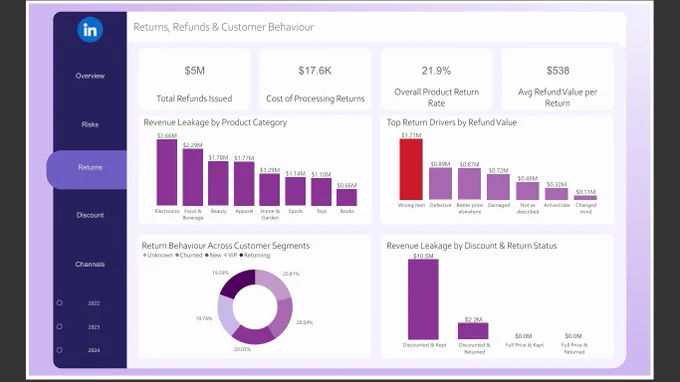Click the Discounted & Kept bar
This screenshot has width=680, height=382.
click(423, 299)
